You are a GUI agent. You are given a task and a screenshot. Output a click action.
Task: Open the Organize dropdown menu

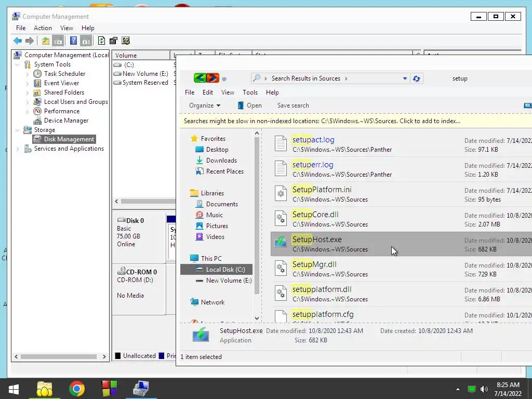205,105
